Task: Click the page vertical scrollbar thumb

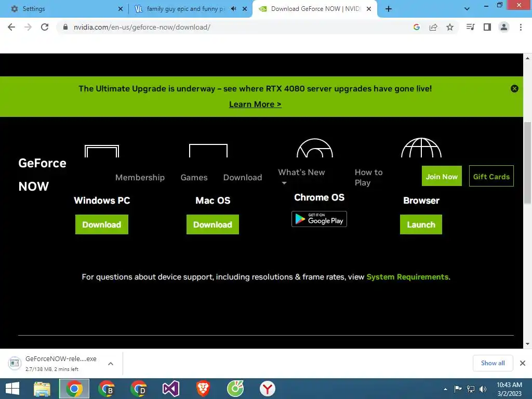Action: click(527, 163)
